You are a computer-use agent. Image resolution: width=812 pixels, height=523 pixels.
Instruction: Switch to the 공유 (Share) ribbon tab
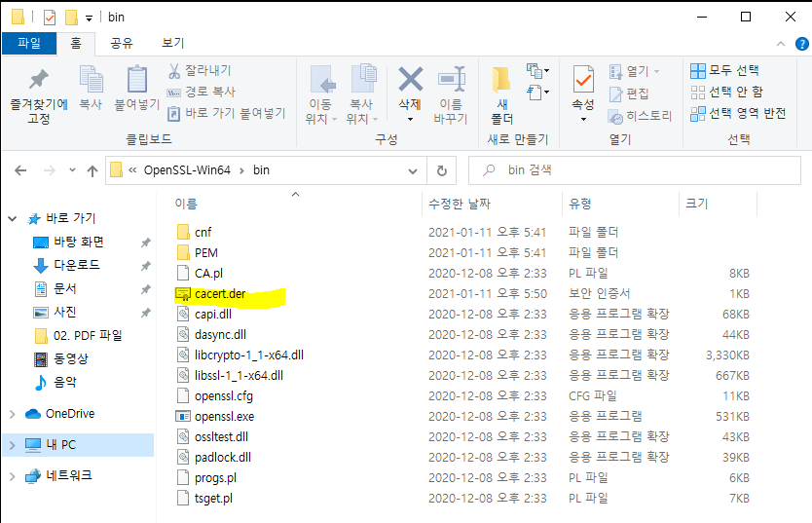[122, 43]
